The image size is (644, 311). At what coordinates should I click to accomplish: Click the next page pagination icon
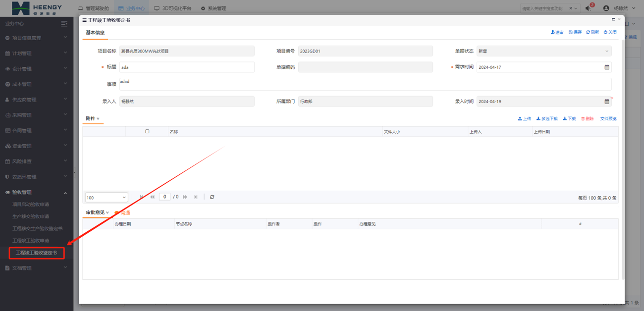pos(185,197)
